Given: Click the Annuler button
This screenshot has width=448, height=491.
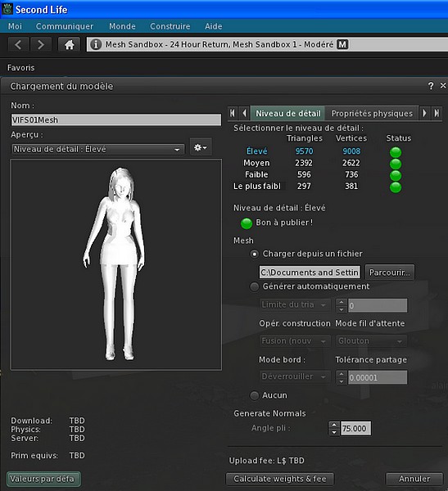Looking at the screenshot, I should [414, 479].
